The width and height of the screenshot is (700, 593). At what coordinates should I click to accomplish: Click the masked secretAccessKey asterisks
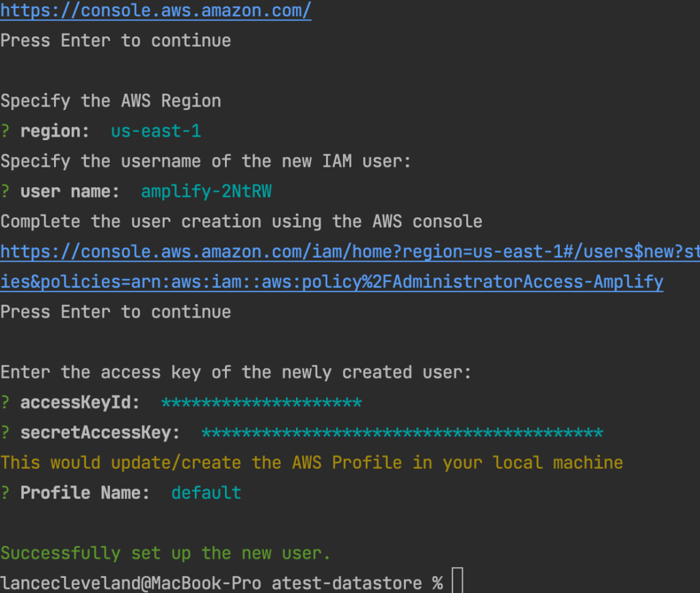coord(402,433)
